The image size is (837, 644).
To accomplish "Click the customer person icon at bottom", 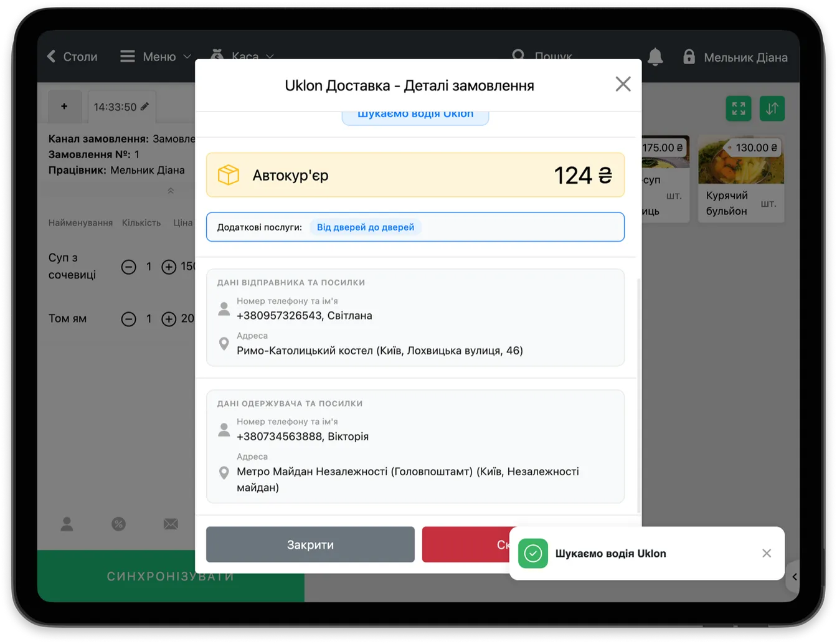I will tap(67, 524).
